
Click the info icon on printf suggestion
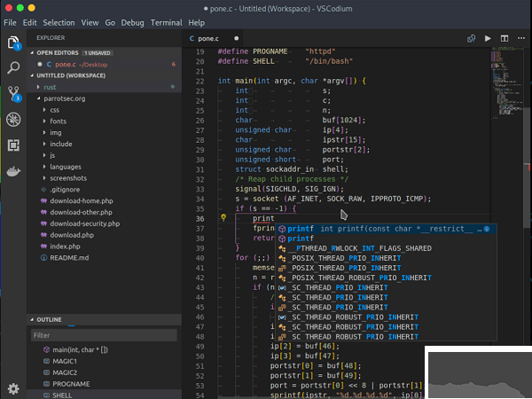(487, 229)
